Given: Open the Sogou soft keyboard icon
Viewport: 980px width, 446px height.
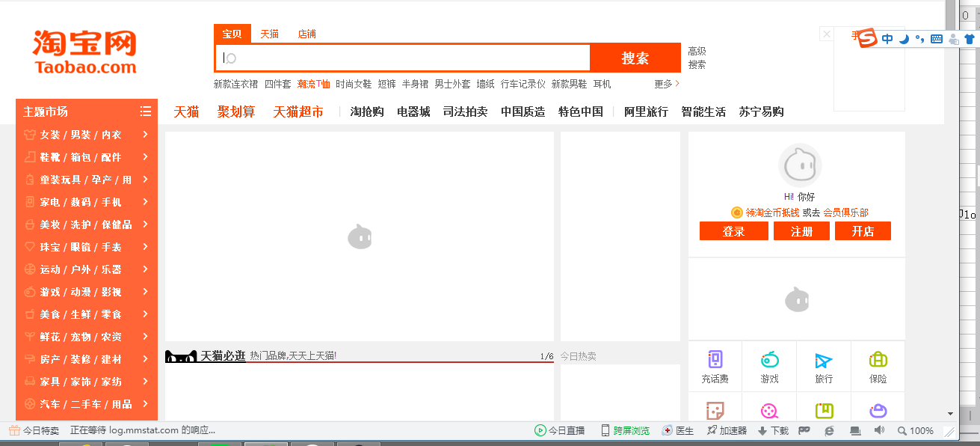Looking at the screenshot, I should pos(937,39).
